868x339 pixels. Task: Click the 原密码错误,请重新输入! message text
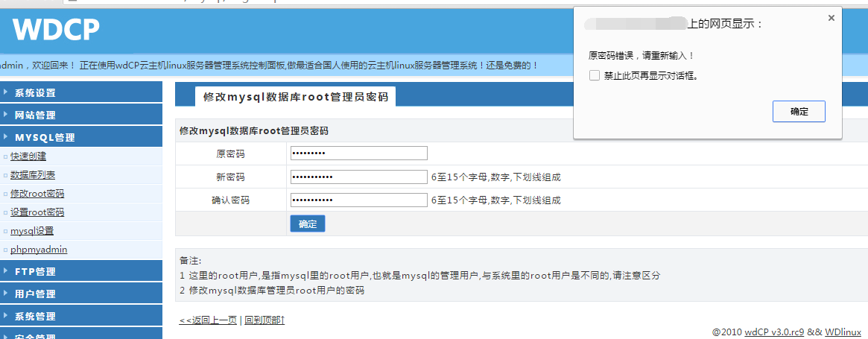tap(641, 55)
